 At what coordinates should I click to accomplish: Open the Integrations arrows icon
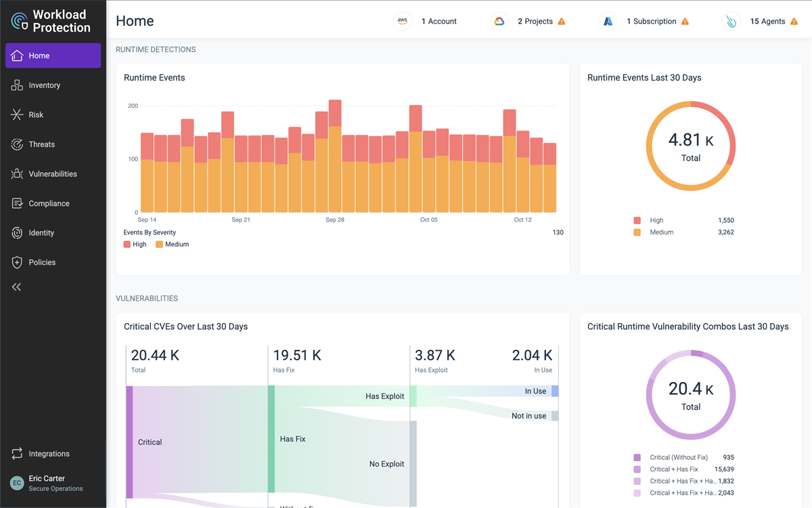tap(17, 454)
